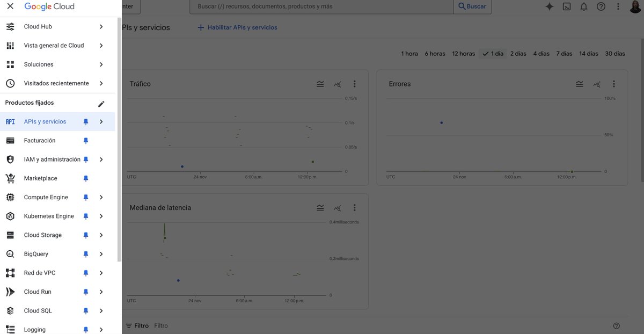The height and width of the screenshot is (334, 644).
Task: Click the Cloud Storage icon
Action: tap(10, 235)
